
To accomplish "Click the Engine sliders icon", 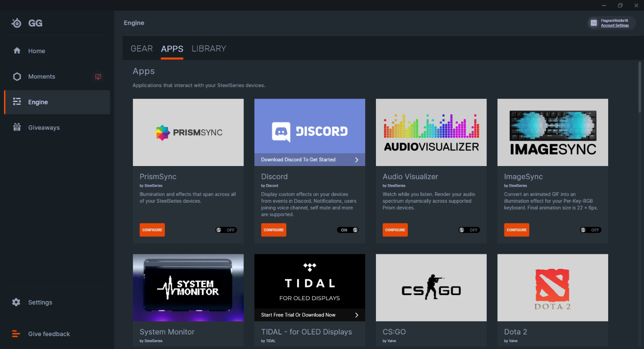I will click(17, 102).
